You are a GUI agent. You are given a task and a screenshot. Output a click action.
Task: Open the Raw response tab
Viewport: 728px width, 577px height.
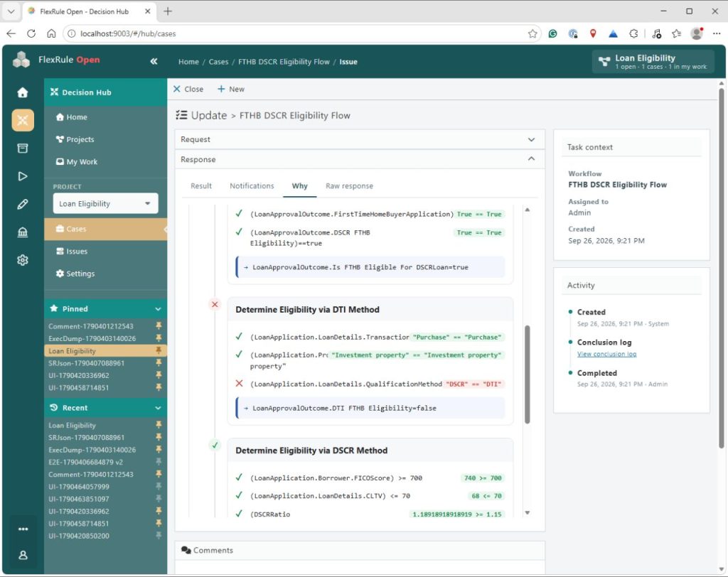(x=349, y=185)
